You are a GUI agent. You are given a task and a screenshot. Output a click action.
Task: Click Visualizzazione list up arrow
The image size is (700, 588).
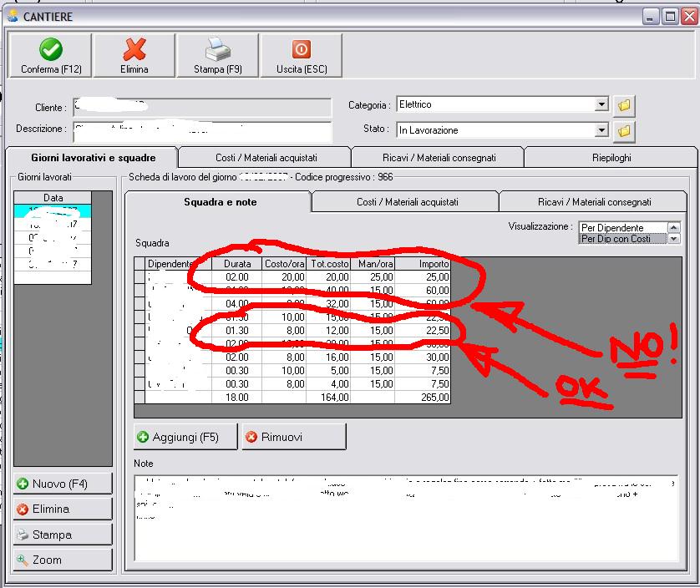coord(674,228)
